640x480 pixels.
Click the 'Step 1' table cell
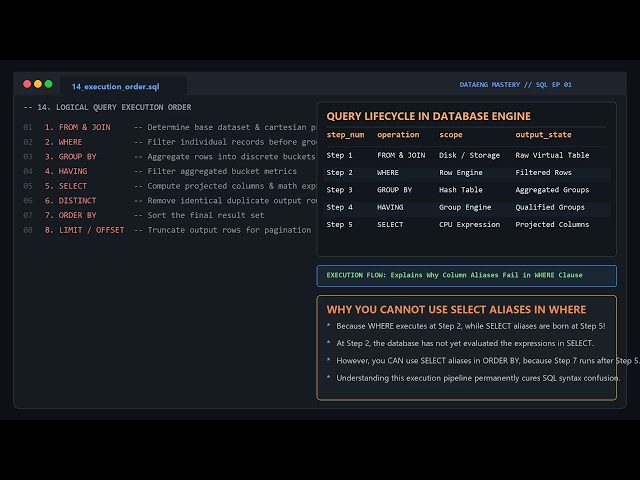pyautogui.click(x=339, y=155)
